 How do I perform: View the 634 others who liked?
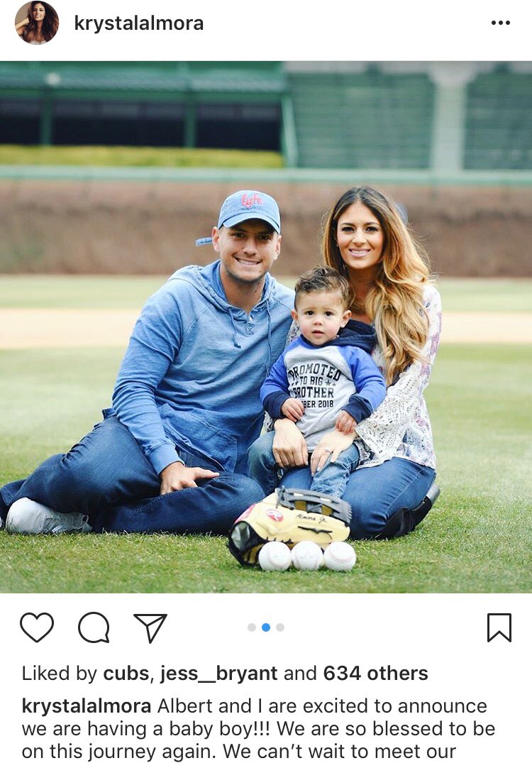pyautogui.click(x=375, y=674)
